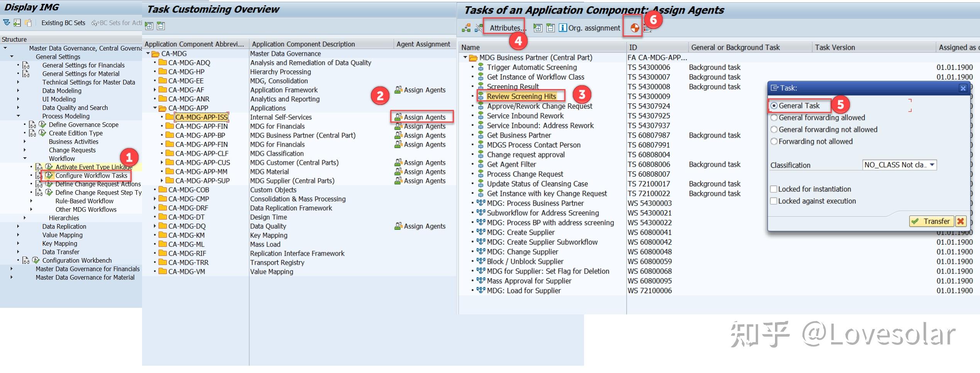The image size is (980, 373).
Task: Collapse the CA-MDG-APP folder node
Action: [x=155, y=108]
